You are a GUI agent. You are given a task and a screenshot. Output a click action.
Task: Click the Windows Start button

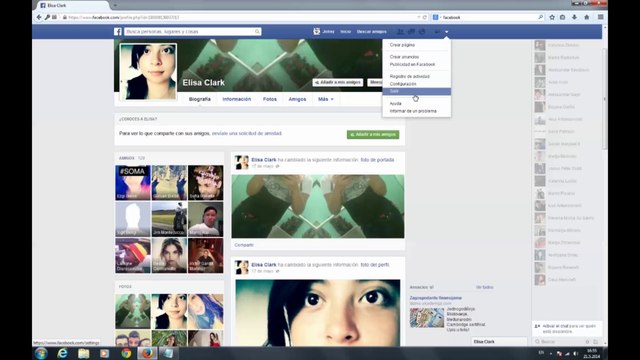point(41,353)
